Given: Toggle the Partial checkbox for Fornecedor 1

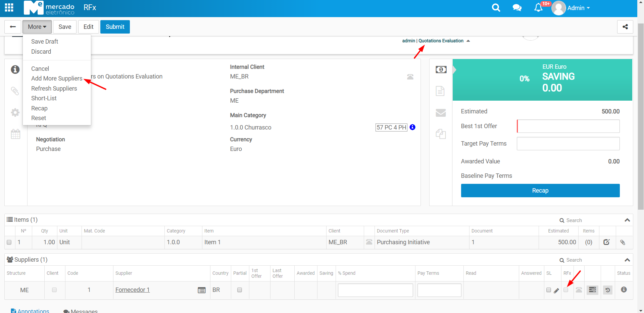Looking at the screenshot, I should [x=240, y=290].
